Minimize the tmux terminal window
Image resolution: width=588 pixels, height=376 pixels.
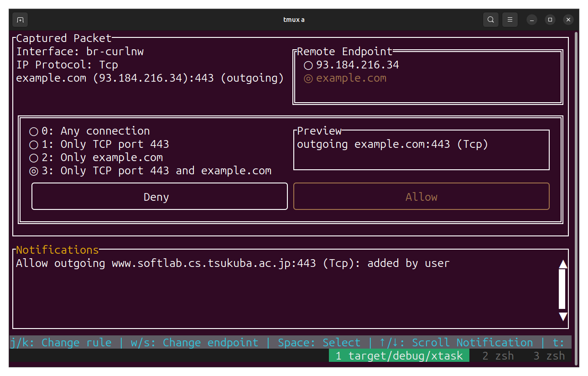coord(532,20)
